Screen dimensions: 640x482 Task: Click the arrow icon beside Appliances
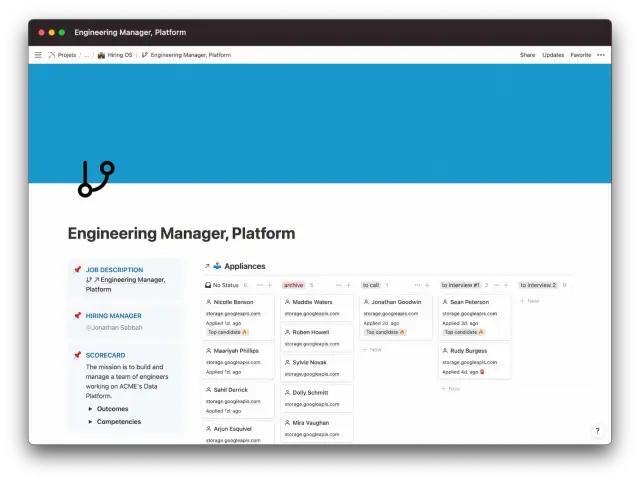[x=207, y=266]
